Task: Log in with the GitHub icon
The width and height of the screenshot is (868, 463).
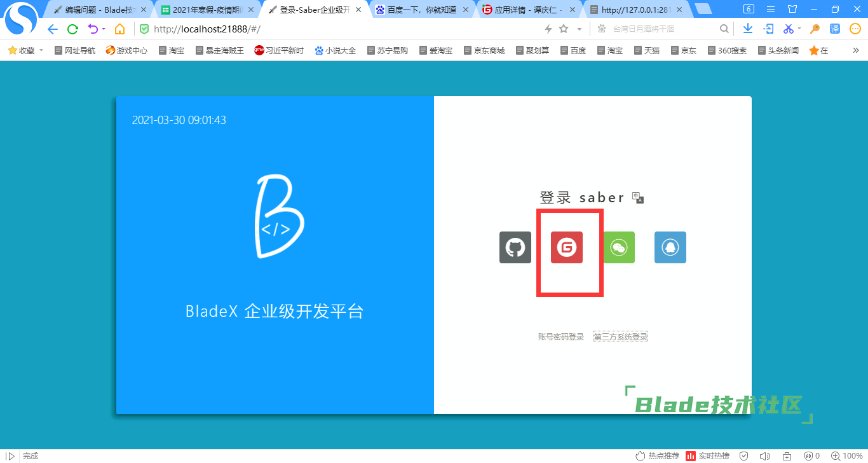Action: pos(515,247)
